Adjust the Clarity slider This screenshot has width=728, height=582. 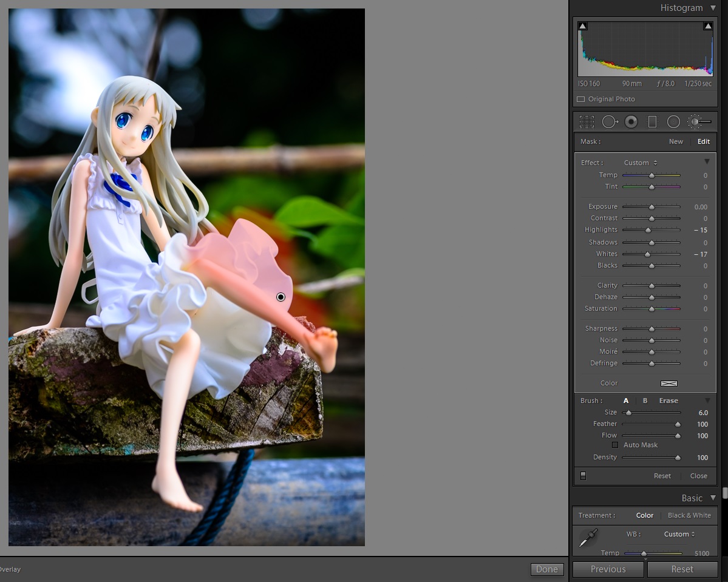[x=651, y=286]
